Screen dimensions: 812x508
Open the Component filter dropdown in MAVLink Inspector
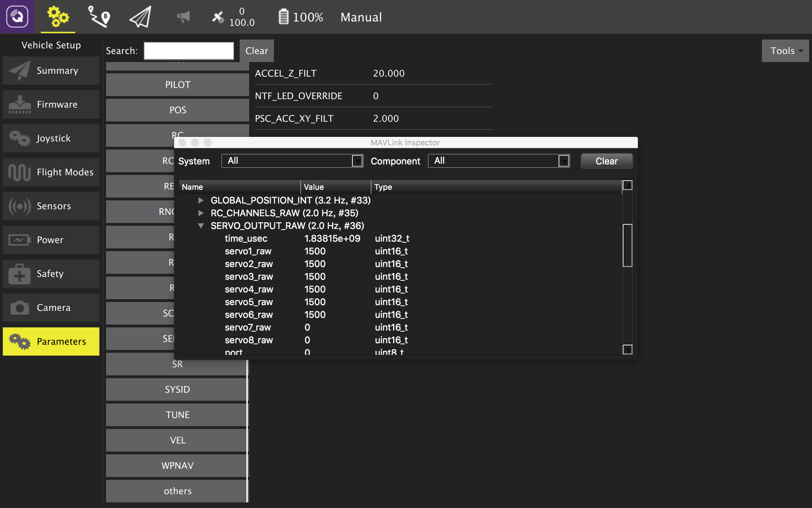click(x=499, y=161)
